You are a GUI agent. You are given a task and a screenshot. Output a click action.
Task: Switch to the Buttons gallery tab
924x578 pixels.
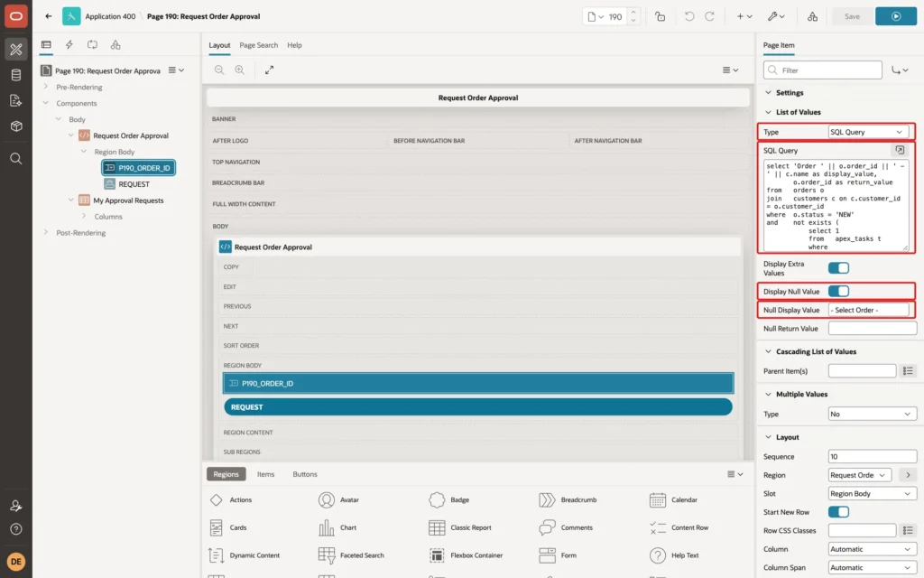(305, 474)
